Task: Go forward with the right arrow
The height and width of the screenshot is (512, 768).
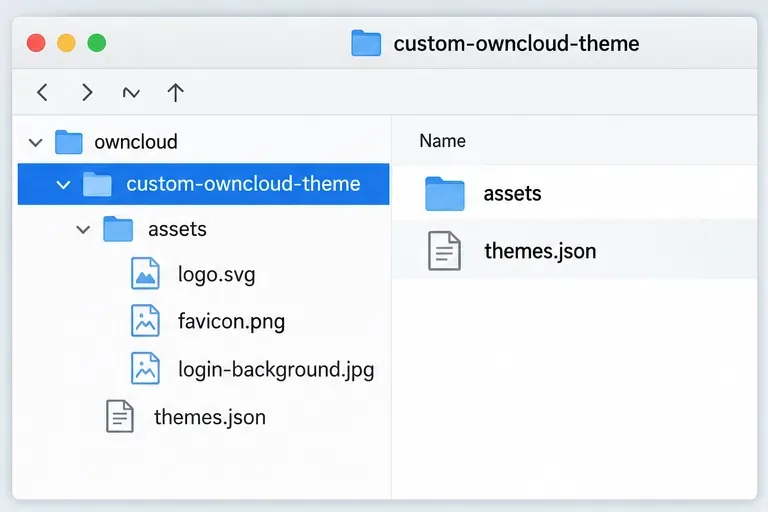Action: [x=87, y=92]
